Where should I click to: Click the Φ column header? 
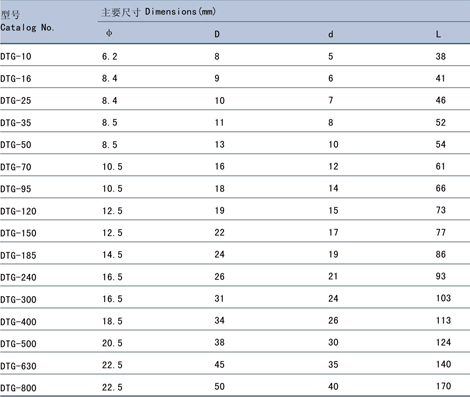coord(109,33)
